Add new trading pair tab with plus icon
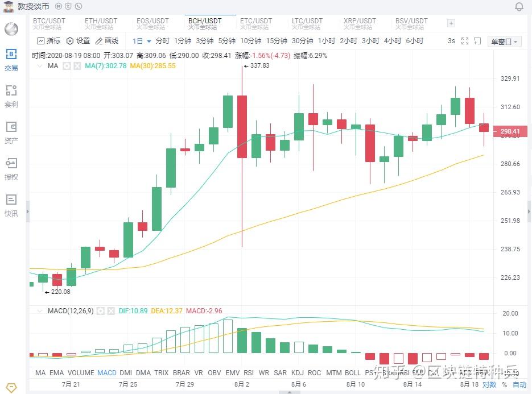The height and width of the screenshot is (394, 532). pos(451,23)
